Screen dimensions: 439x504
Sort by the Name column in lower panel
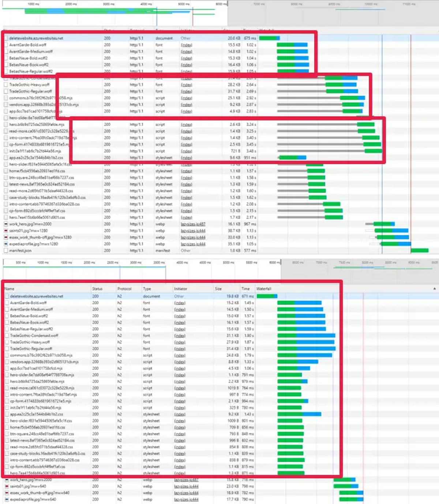(x=9, y=289)
